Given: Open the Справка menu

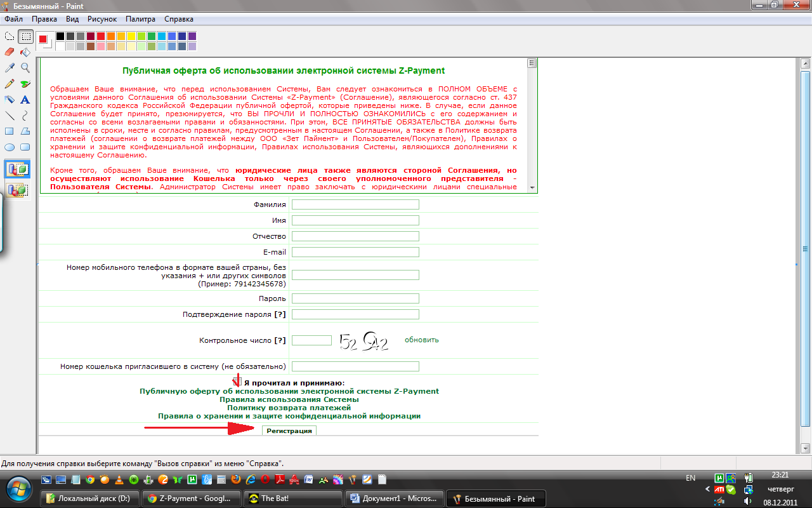Looking at the screenshot, I should point(179,19).
